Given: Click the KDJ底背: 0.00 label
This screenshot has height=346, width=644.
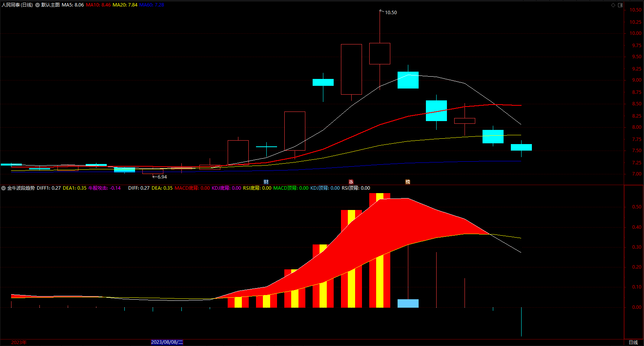Looking at the screenshot, I should tap(226, 188).
